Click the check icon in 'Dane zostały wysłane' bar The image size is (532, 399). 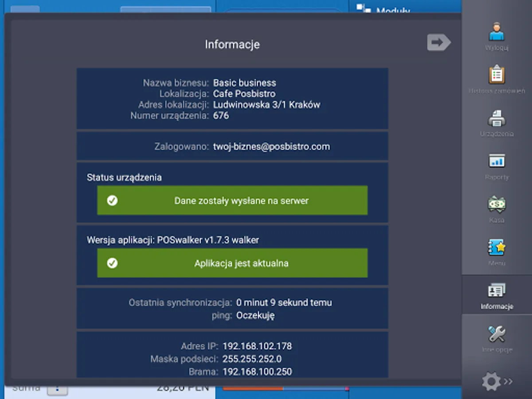point(112,200)
